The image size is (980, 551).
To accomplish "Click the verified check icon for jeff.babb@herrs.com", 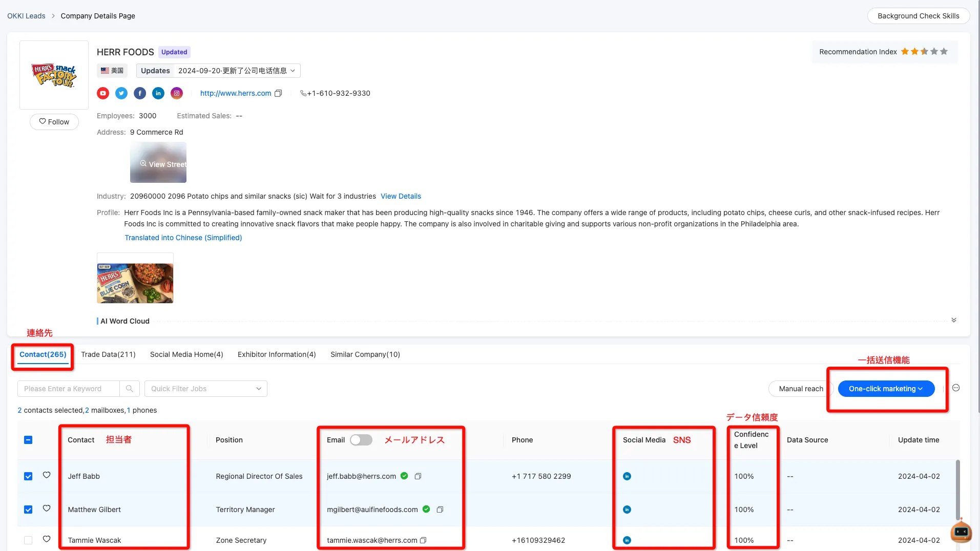I will click(x=404, y=476).
